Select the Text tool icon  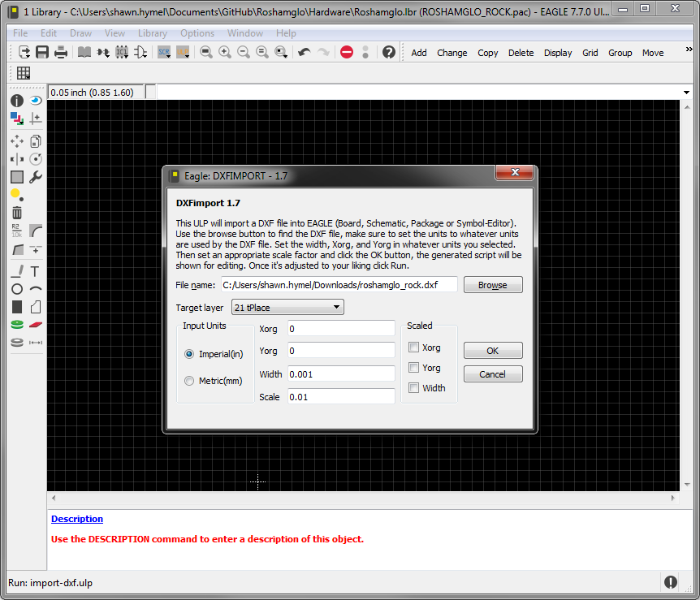(x=35, y=271)
